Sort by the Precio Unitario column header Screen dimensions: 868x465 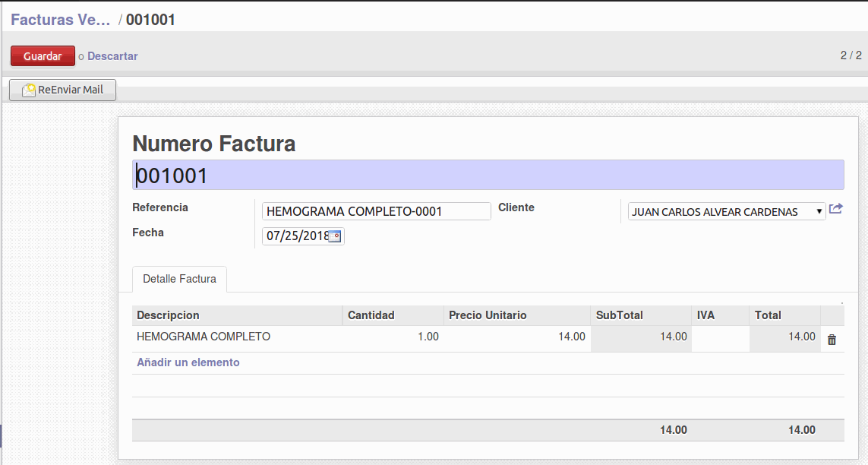[487, 315]
